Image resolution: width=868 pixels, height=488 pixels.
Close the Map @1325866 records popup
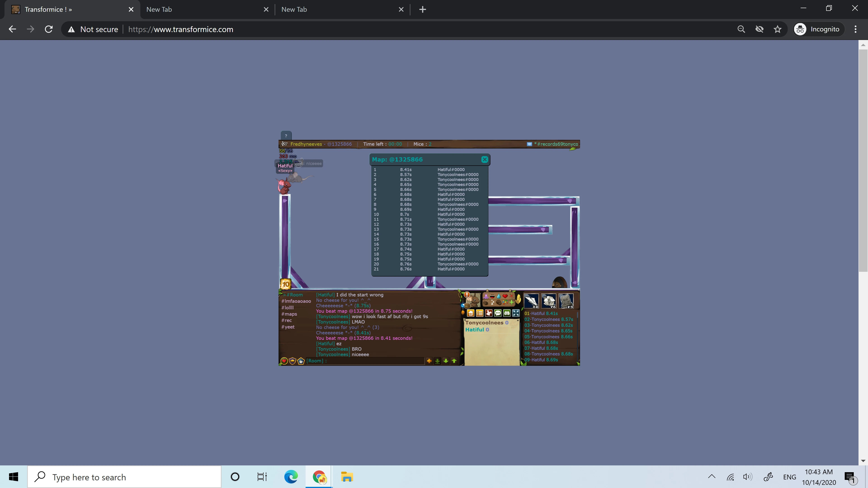pos(484,159)
